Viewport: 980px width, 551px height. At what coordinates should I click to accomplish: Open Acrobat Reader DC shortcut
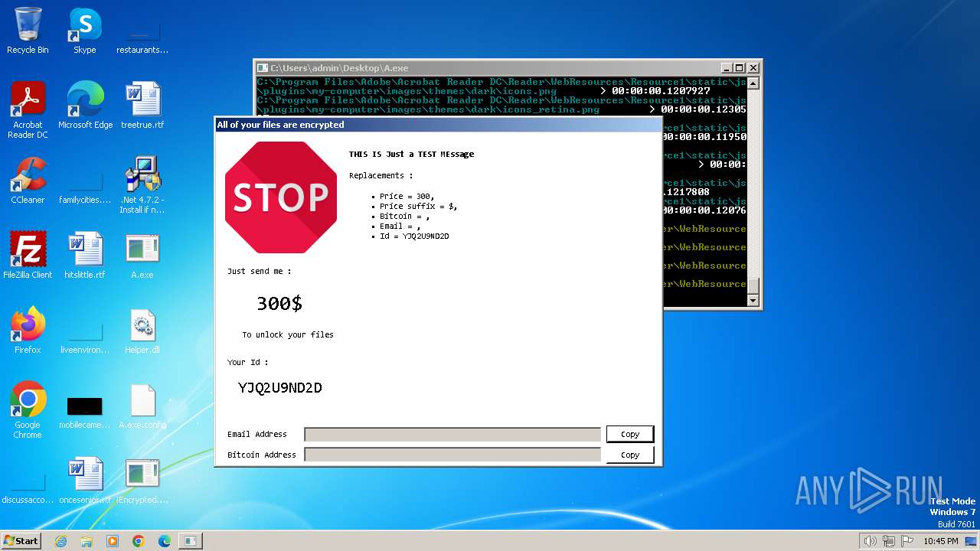point(28,110)
